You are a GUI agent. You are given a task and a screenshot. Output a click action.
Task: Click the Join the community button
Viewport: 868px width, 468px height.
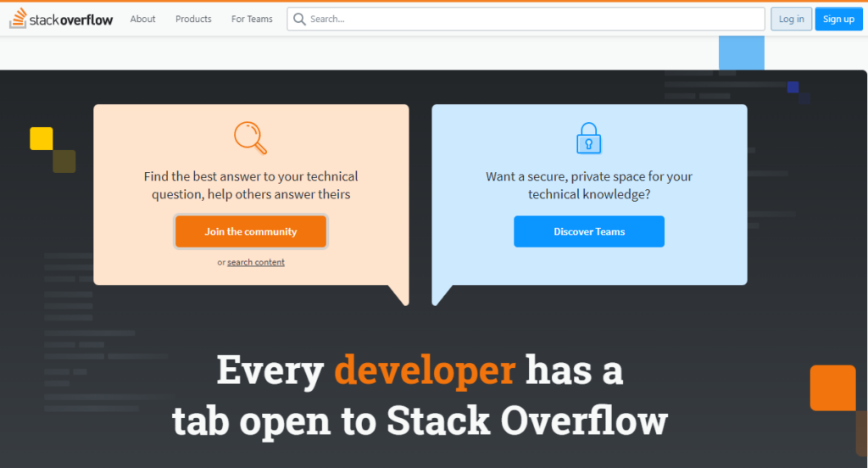point(251,231)
